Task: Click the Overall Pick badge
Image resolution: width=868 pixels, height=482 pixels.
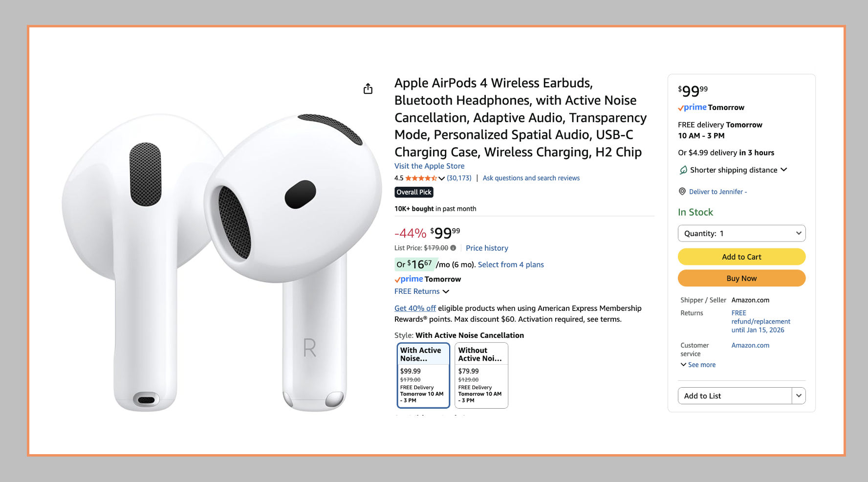Action: [x=414, y=192]
